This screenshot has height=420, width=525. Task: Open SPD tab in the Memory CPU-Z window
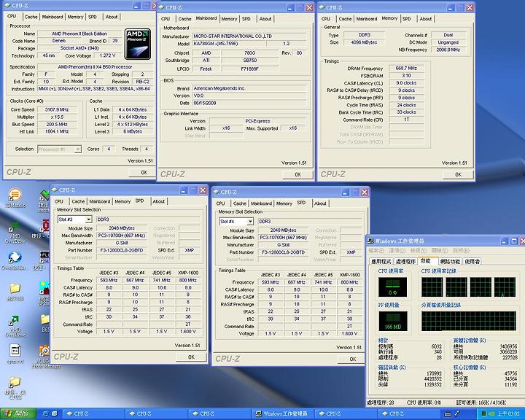coord(406,19)
